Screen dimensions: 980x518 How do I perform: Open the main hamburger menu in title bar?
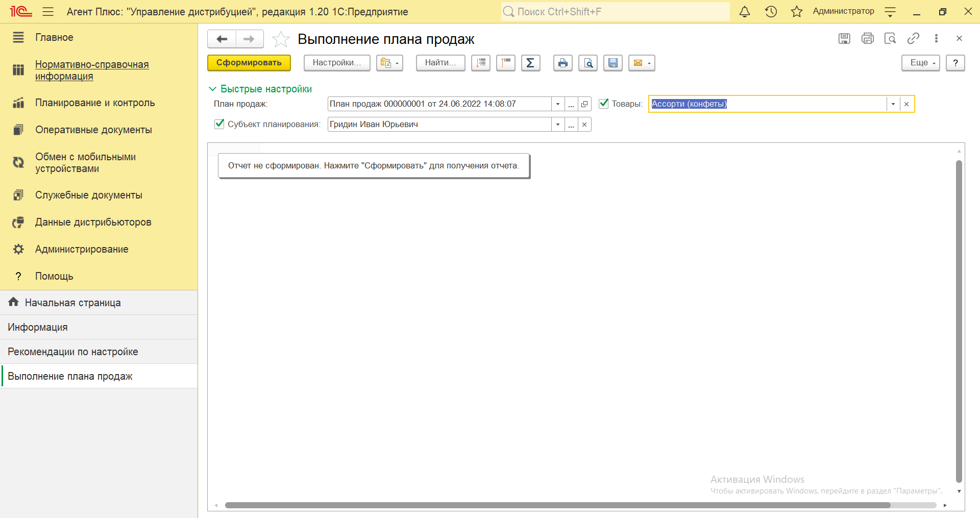pyautogui.click(x=48, y=11)
